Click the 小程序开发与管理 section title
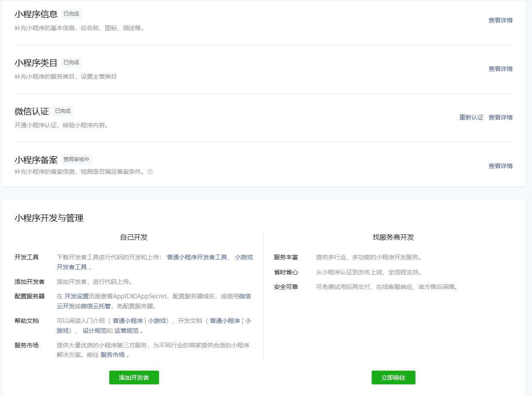Viewport: 532px width, 396px height. 49,218
